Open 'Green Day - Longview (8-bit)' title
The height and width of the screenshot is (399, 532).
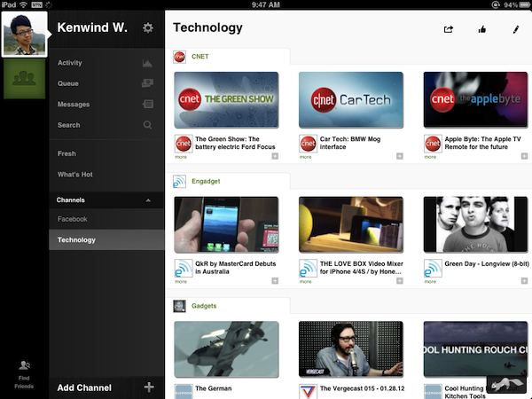(487, 264)
